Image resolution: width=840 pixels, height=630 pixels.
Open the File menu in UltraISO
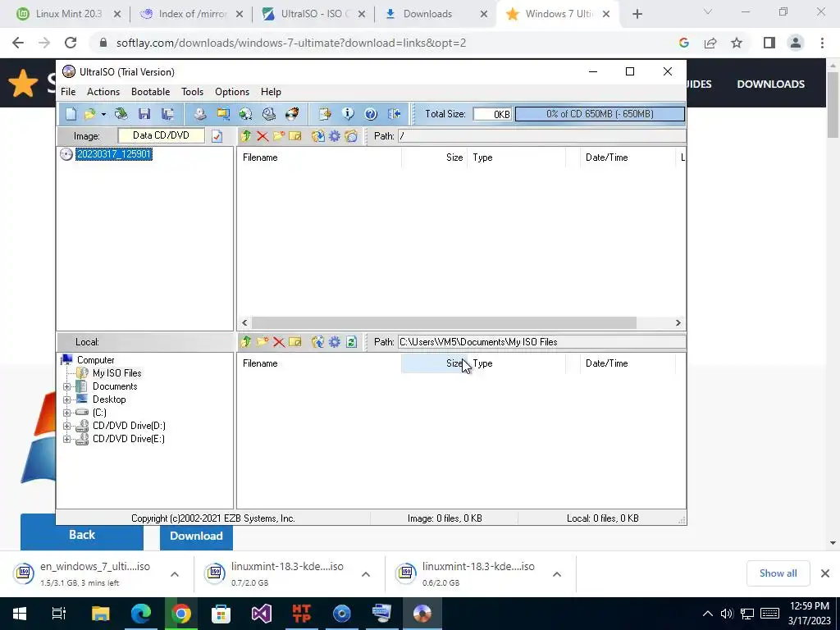pyautogui.click(x=68, y=92)
